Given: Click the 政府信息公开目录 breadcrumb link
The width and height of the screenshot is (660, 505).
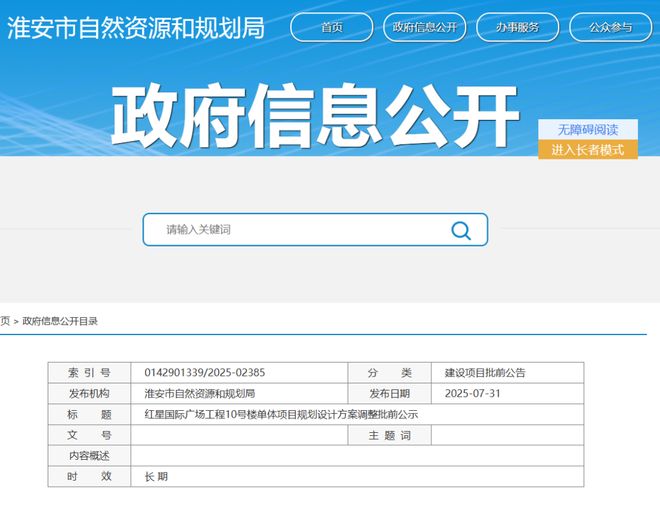Looking at the screenshot, I should [x=60, y=321].
